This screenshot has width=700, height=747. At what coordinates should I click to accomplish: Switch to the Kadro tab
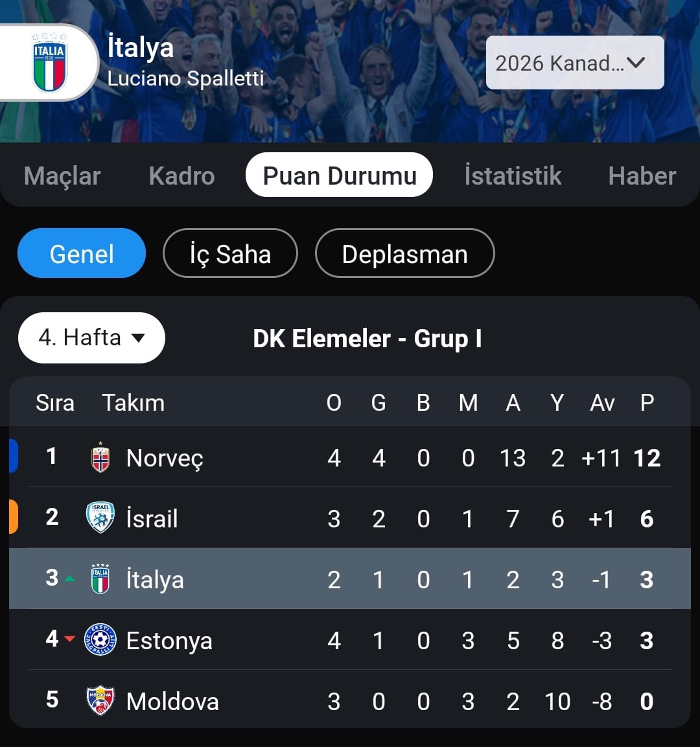click(181, 176)
